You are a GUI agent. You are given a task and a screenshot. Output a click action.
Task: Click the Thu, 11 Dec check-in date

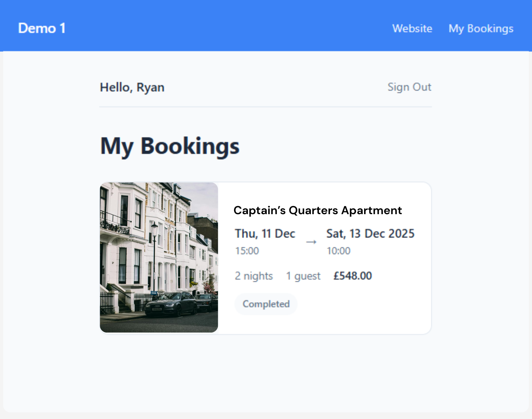pyautogui.click(x=265, y=234)
